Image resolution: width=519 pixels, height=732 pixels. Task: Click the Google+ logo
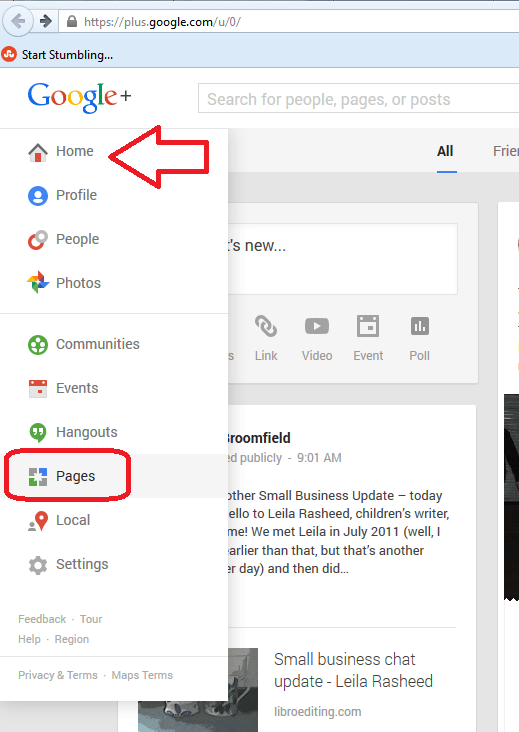coord(79,97)
